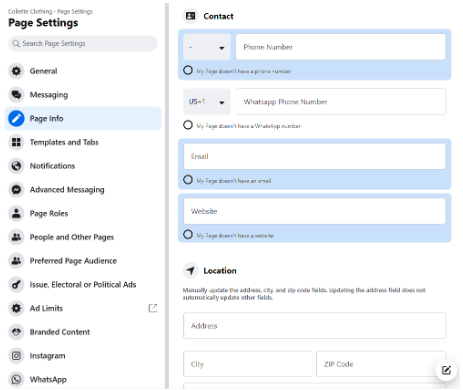The height and width of the screenshot is (390, 463).
Task: Open phone number country code dropdown
Action: (207, 47)
